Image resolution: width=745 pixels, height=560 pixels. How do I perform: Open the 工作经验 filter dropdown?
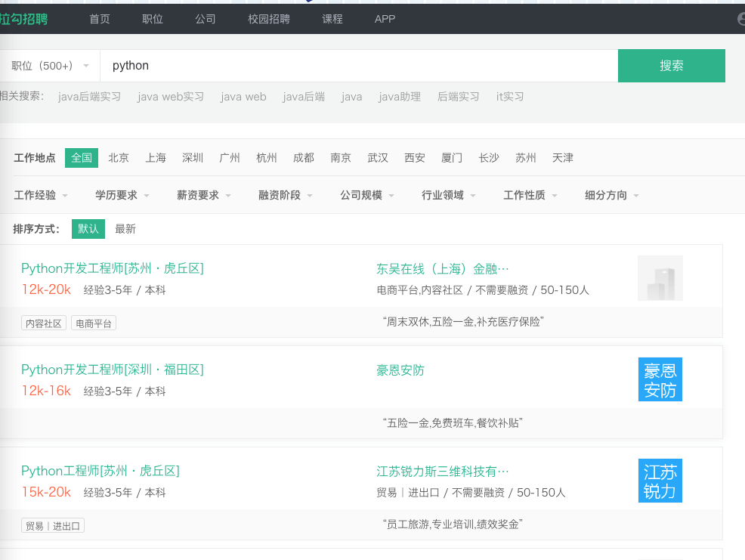coord(41,195)
